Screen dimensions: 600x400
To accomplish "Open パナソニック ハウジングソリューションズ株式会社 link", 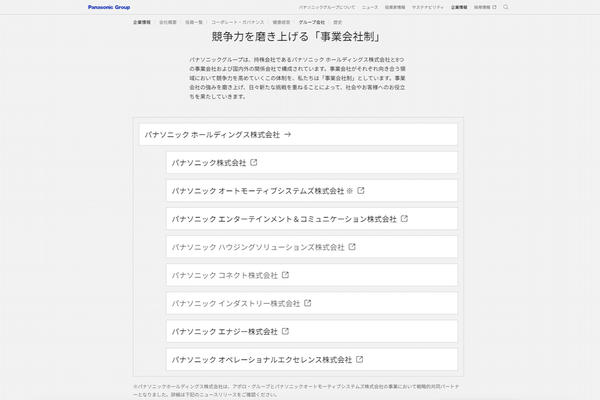I will click(312, 247).
